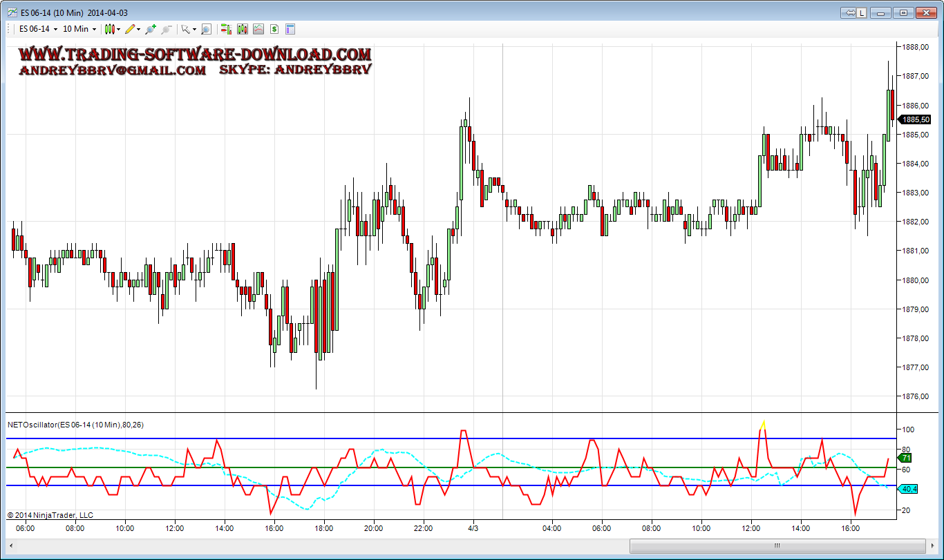Click the NETOscillator indicator label

tap(76, 424)
